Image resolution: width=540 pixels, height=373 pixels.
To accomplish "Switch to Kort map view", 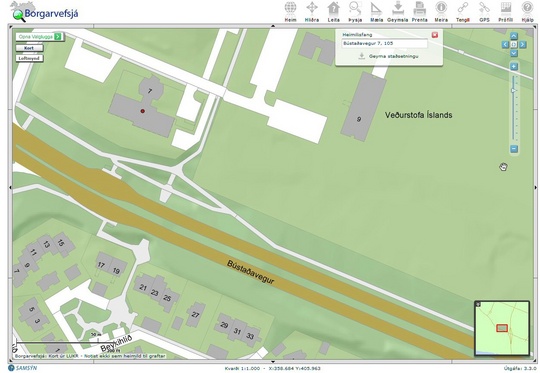I will (x=29, y=48).
